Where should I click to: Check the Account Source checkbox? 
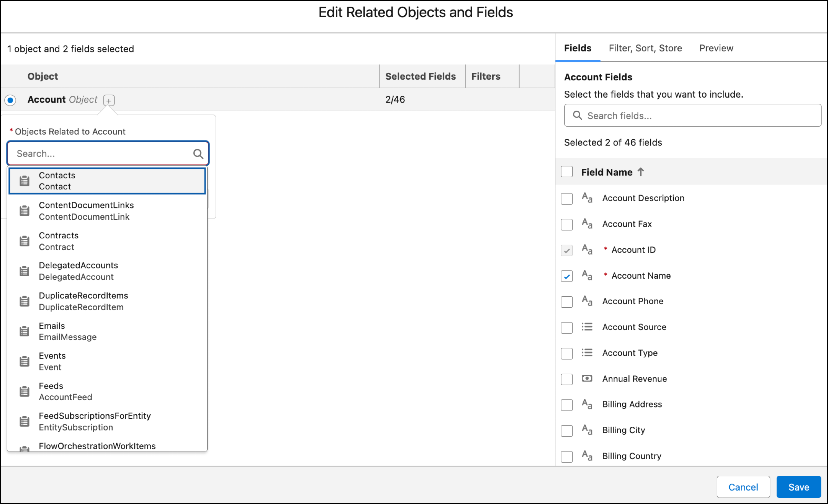click(567, 328)
